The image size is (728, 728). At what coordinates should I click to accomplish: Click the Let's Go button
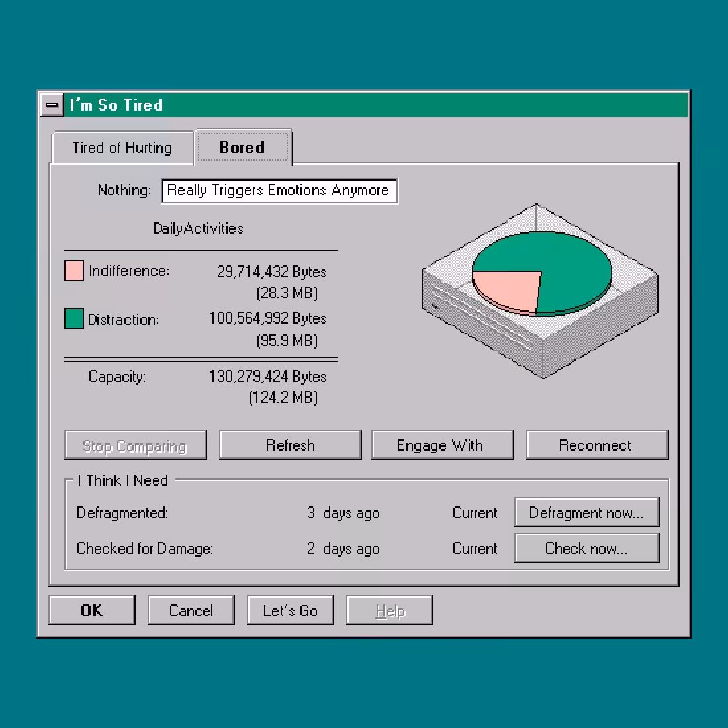click(290, 610)
